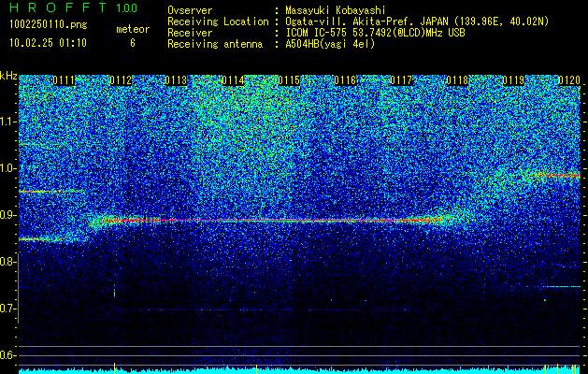Click the red echo trace near 0.95 kHz
Image resolution: width=588 pixels, height=374 pixels.
tap(50, 192)
